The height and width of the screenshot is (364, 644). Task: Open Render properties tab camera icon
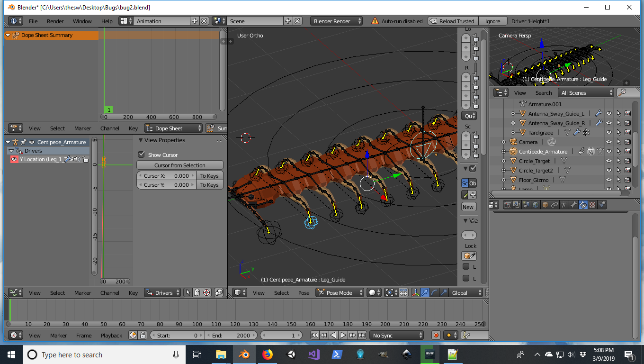[508, 205]
